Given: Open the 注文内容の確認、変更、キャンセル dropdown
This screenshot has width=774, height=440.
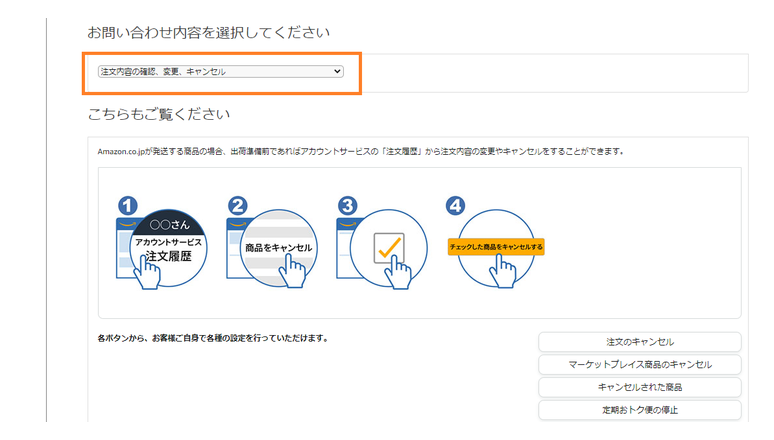Looking at the screenshot, I should point(219,72).
